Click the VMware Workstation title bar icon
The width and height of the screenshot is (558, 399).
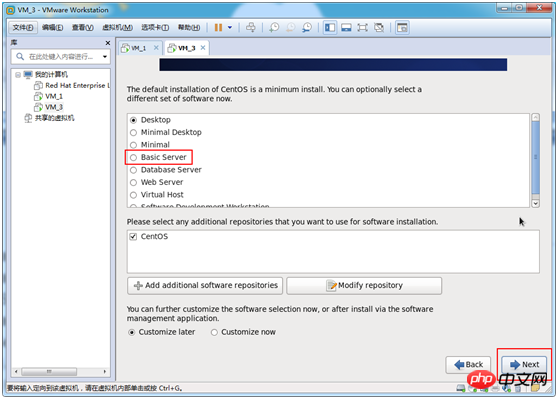point(11,10)
